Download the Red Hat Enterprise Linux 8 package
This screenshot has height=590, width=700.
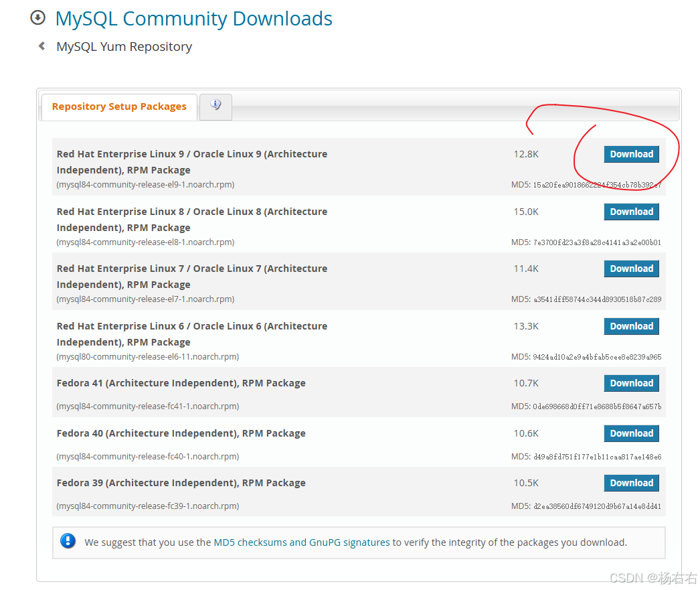631,211
